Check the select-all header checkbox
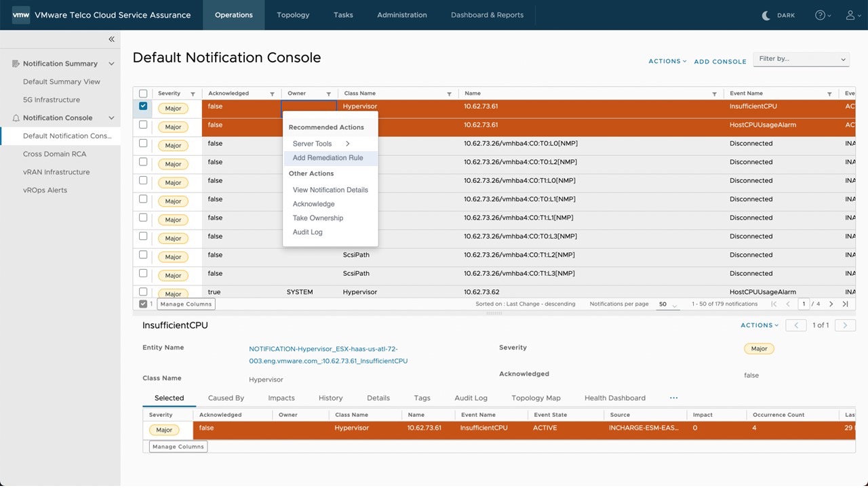Image resolution: width=868 pixels, height=488 pixels. tap(143, 94)
